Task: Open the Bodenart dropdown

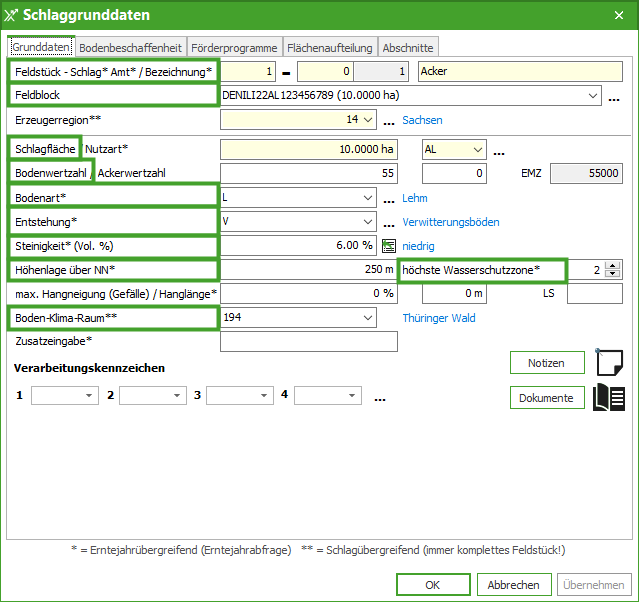Action: click(369, 198)
